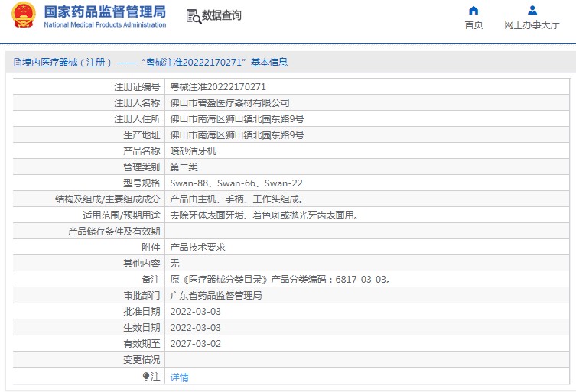
Task: Click the 附件 label
Action: pos(151,248)
